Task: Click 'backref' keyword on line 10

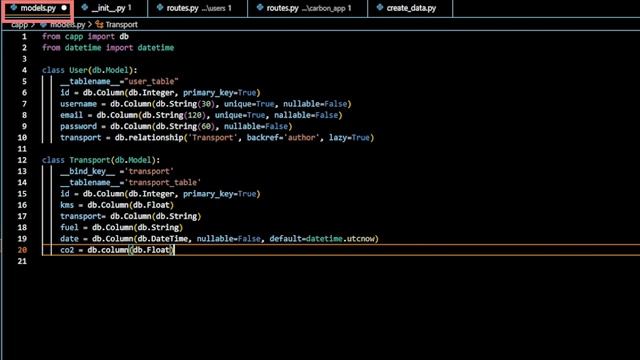Action: tap(262, 138)
